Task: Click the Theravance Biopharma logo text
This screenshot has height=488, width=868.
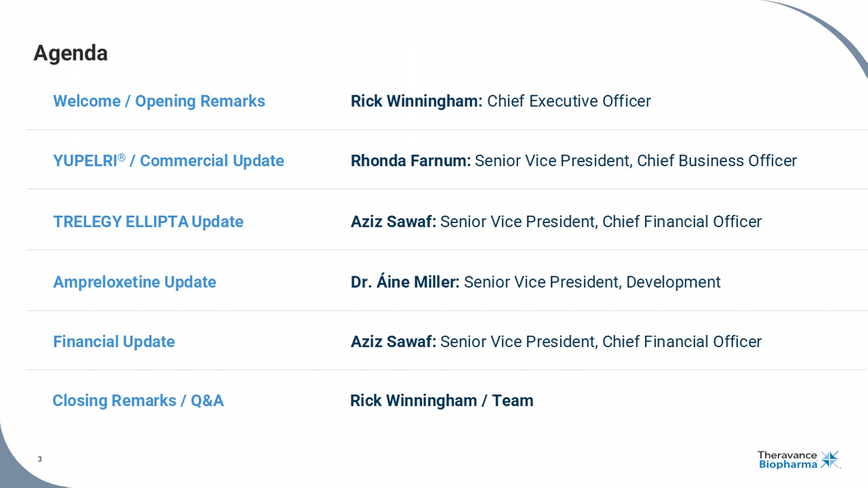Action: (788, 460)
